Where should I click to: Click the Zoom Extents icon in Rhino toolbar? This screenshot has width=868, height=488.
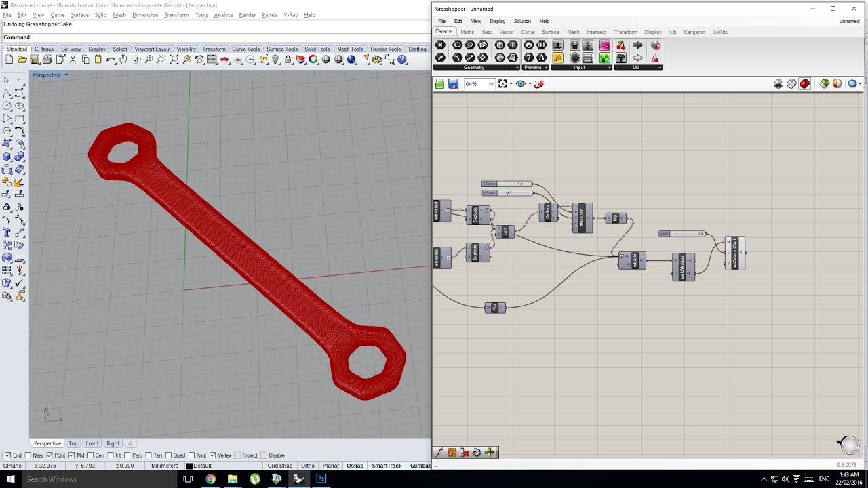174,60
